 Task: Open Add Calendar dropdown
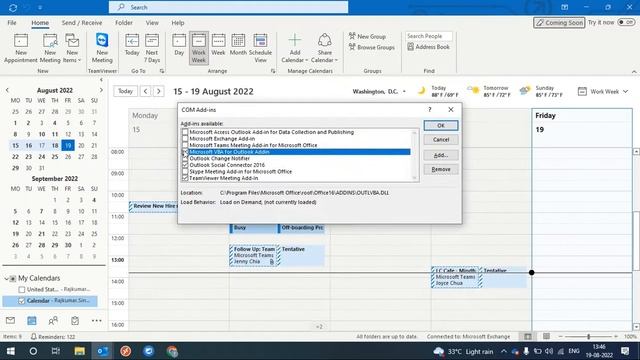point(295,48)
